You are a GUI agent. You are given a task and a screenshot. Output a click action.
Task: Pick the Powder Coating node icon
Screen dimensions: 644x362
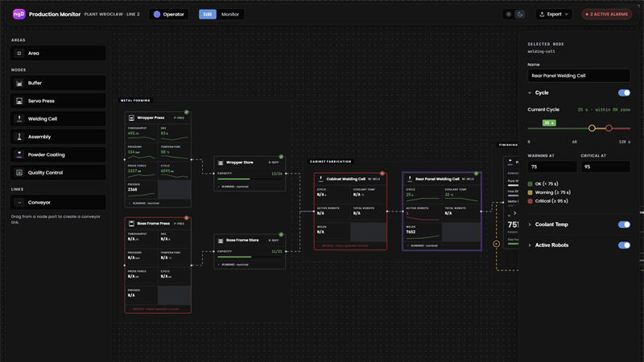click(x=19, y=154)
